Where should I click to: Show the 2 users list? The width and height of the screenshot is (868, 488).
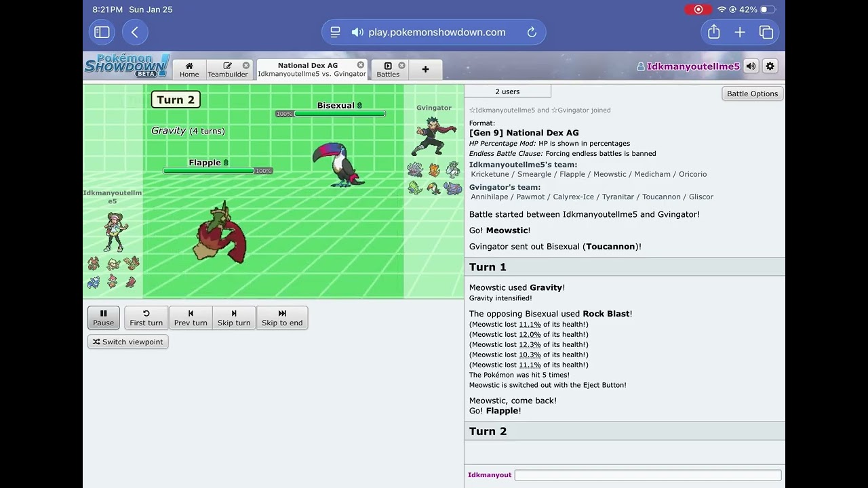pyautogui.click(x=507, y=91)
